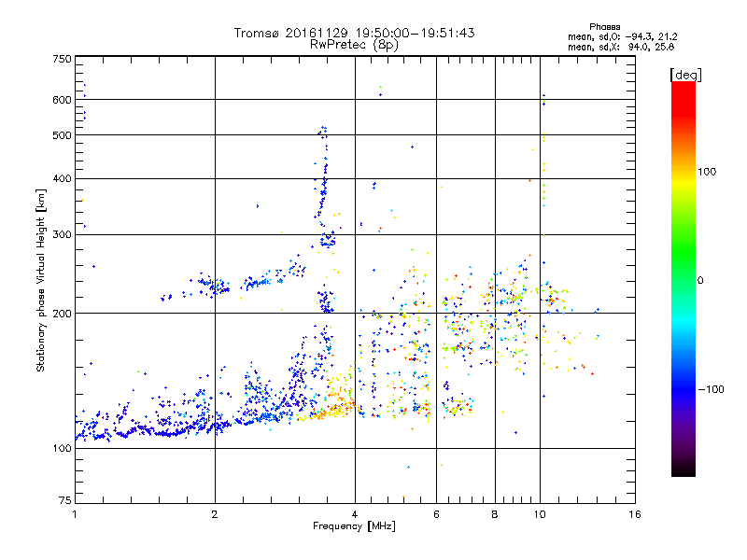Viewport: 747px width, 560px height.
Task: Click the colorbar tick label "0"
Action: 700,281
